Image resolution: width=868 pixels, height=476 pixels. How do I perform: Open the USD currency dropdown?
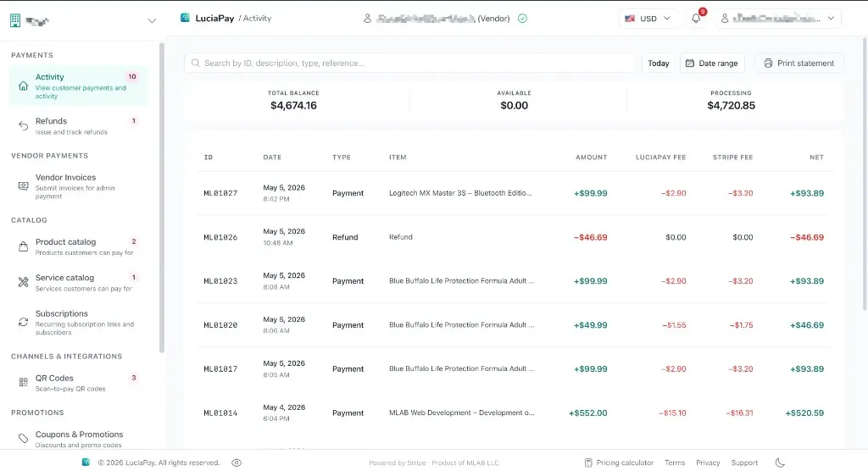tap(647, 19)
